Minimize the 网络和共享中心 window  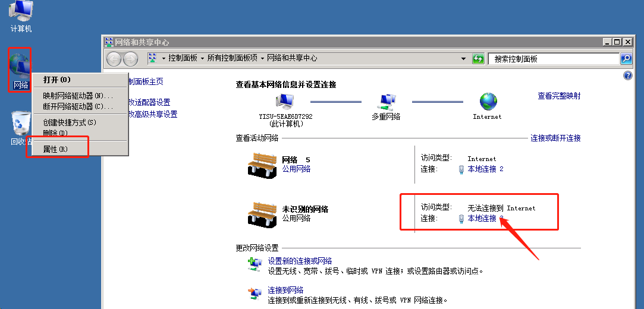click(608, 42)
